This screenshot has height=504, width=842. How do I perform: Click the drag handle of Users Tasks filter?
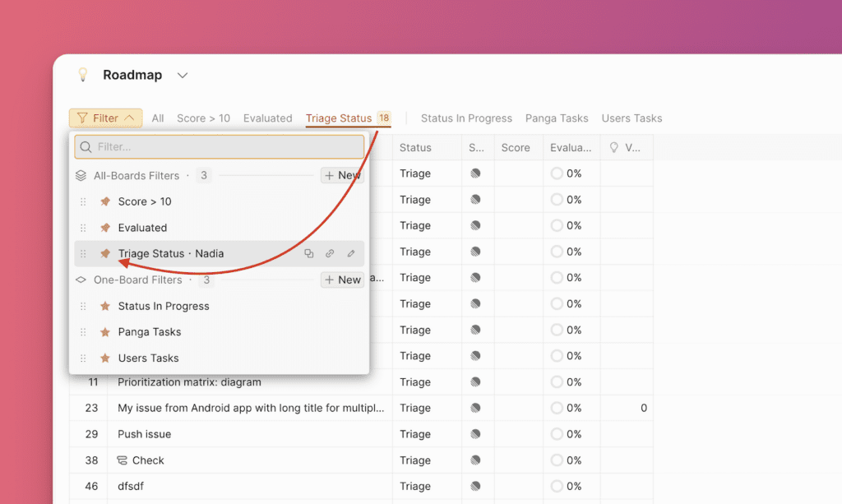[x=83, y=358]
